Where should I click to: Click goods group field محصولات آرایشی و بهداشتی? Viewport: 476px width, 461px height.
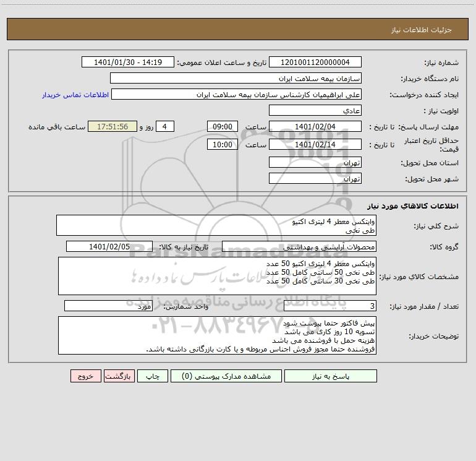coord(299,246)
